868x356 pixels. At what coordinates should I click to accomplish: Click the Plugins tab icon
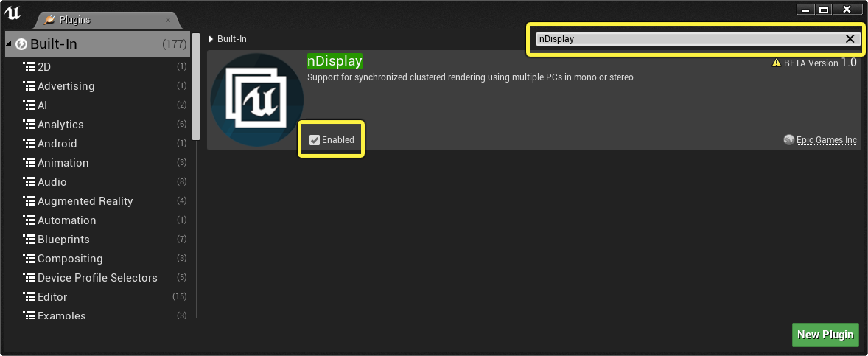49,20
